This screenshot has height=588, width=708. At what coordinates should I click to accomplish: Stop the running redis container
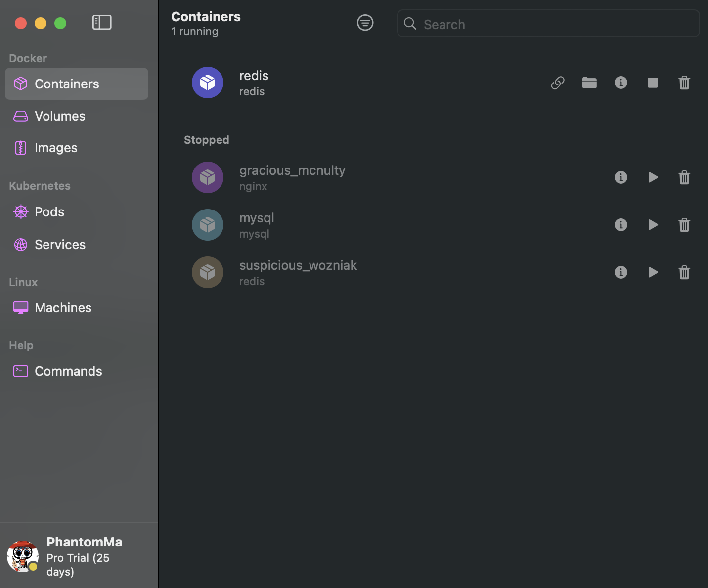coord(653,83)
